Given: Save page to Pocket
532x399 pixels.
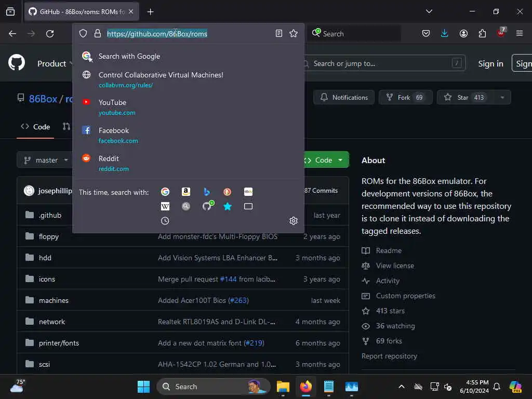Looking at the screenshot, I should pos(426,33).
